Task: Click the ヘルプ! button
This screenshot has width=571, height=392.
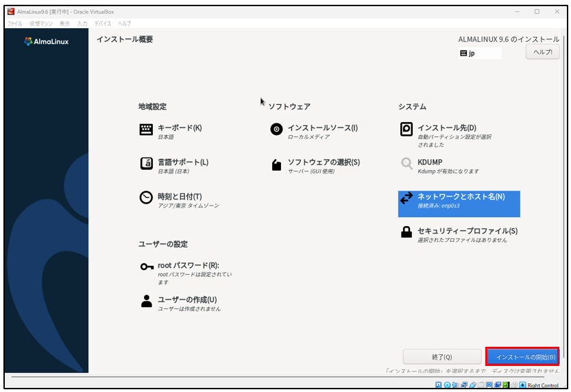Action: click(x=542, y=52)
